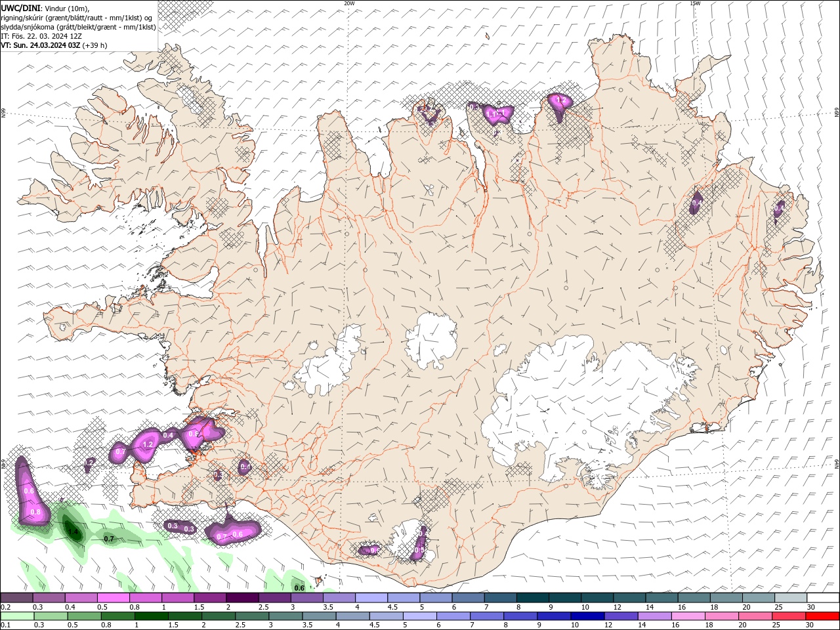
Task: Select the dark teal 8 swatch in upper legend
Action: pyautogui.click(x=532, y=598)
